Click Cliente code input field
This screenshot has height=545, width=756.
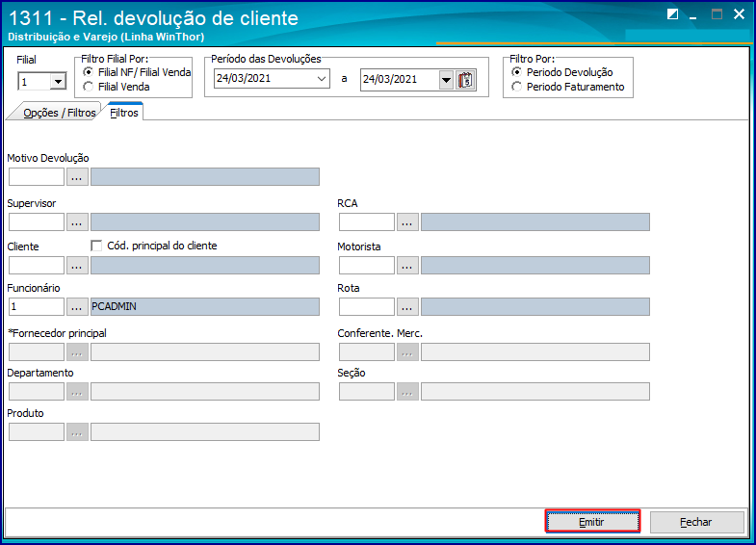tap(37, 266)
